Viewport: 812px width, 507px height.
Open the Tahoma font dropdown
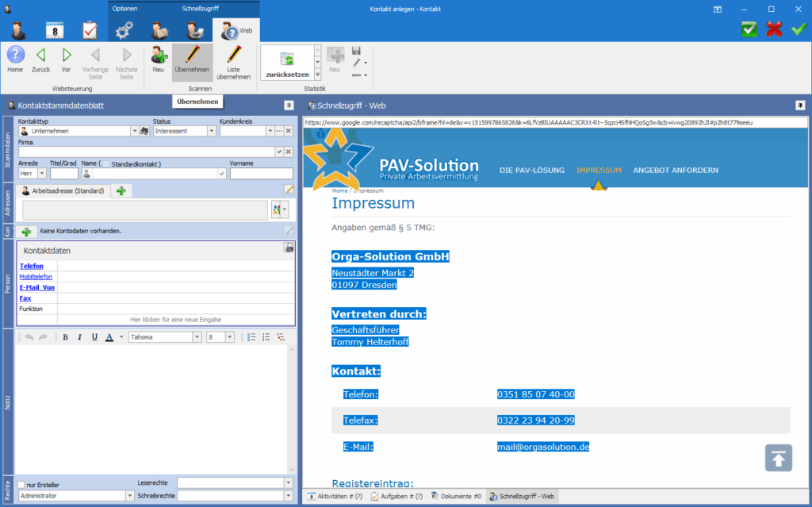coord(197,337)
